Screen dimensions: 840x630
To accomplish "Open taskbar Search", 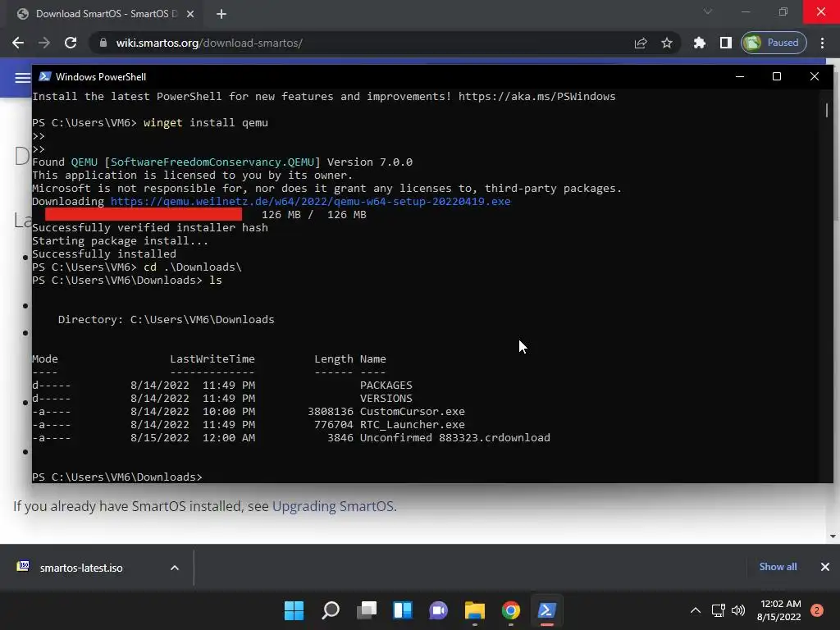I will pyautogui.click(x=330, y=610).
